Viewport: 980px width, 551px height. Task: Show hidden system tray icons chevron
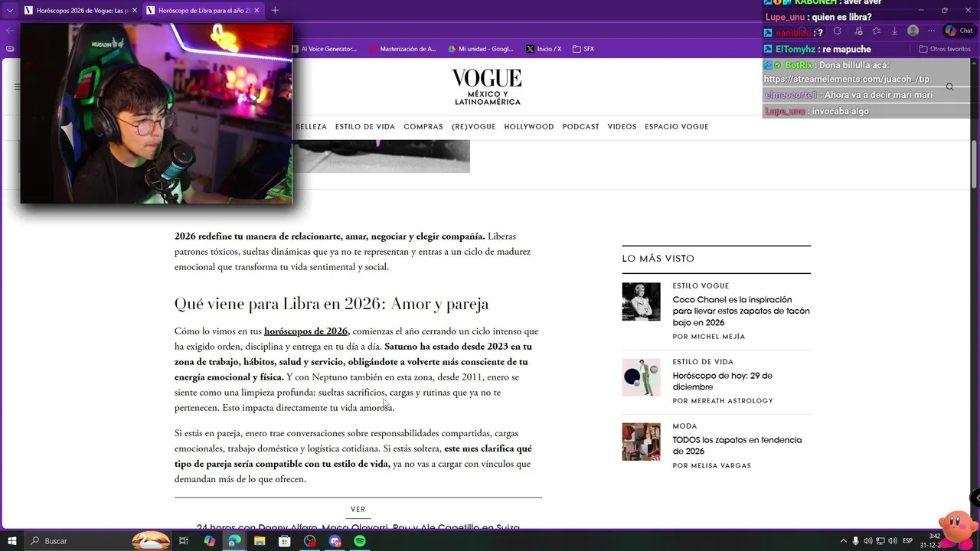pyautogui.click(x=843, y=541)
